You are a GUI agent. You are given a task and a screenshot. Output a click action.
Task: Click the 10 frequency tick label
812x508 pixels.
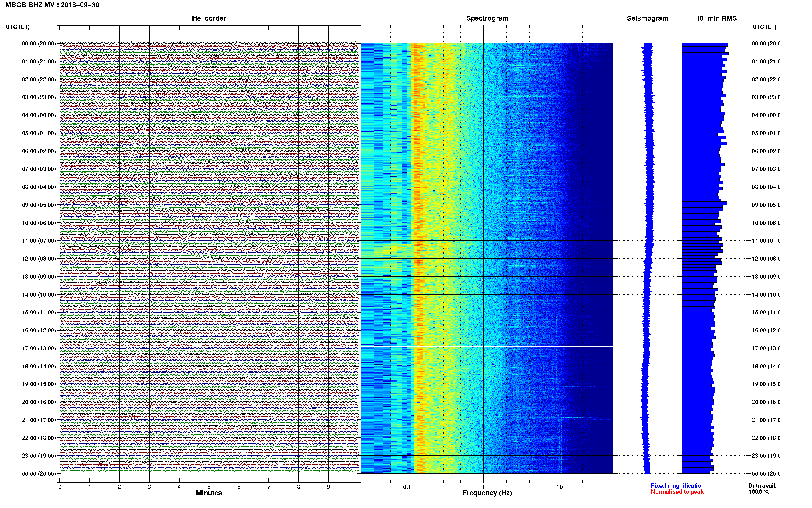click(560, 487)
